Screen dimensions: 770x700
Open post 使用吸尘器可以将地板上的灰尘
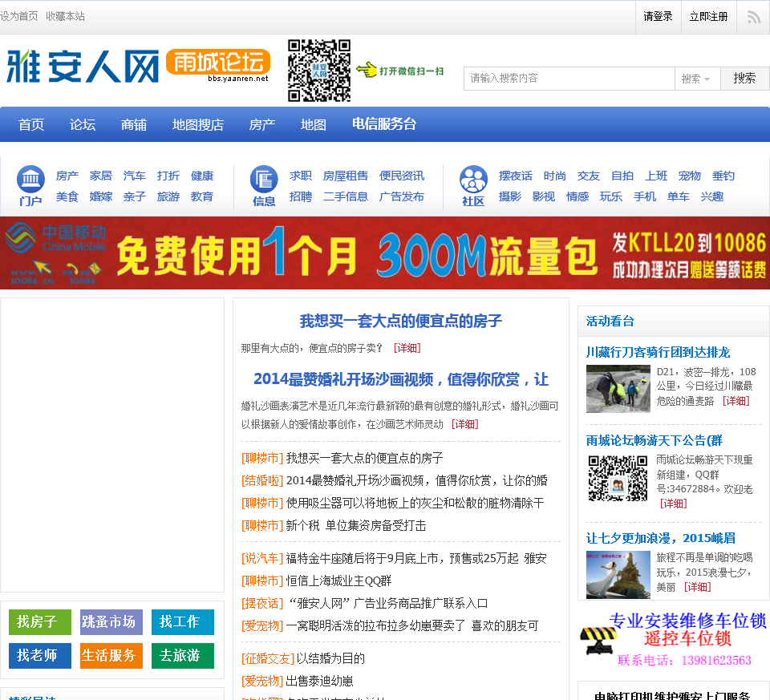415,504
